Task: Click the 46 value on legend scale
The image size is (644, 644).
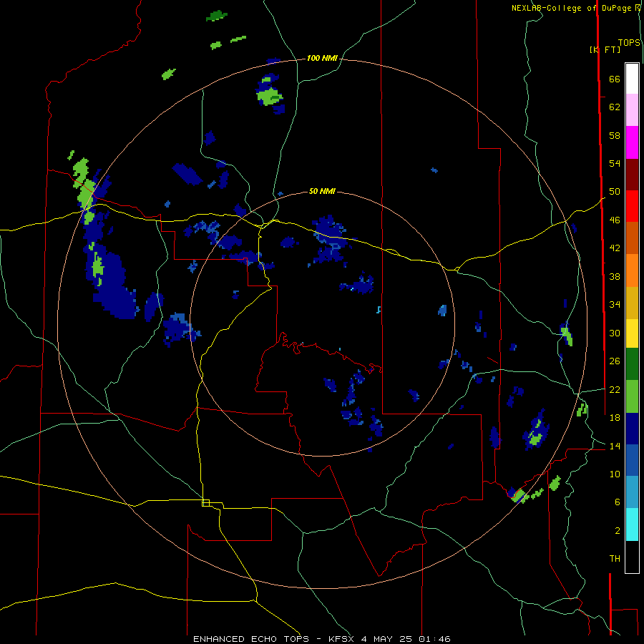Action: 615,220
